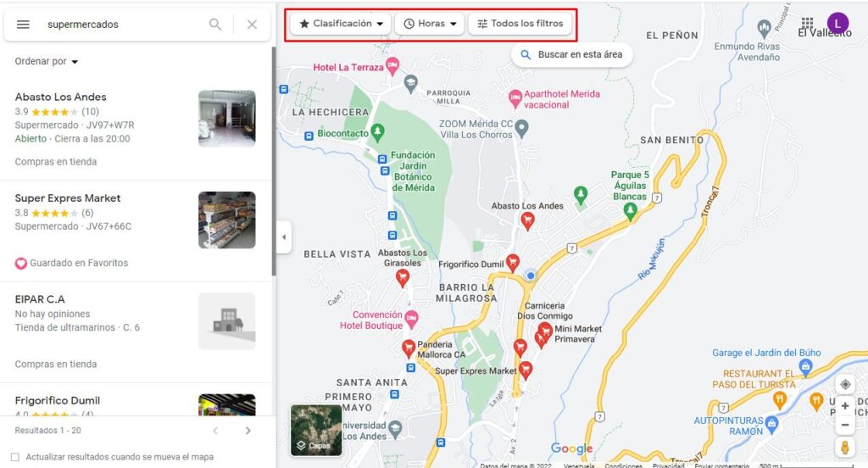This screenshot has width=868, height=468.
Task: Switch map layer via Capas thumbnail
Action: point(316,431)
